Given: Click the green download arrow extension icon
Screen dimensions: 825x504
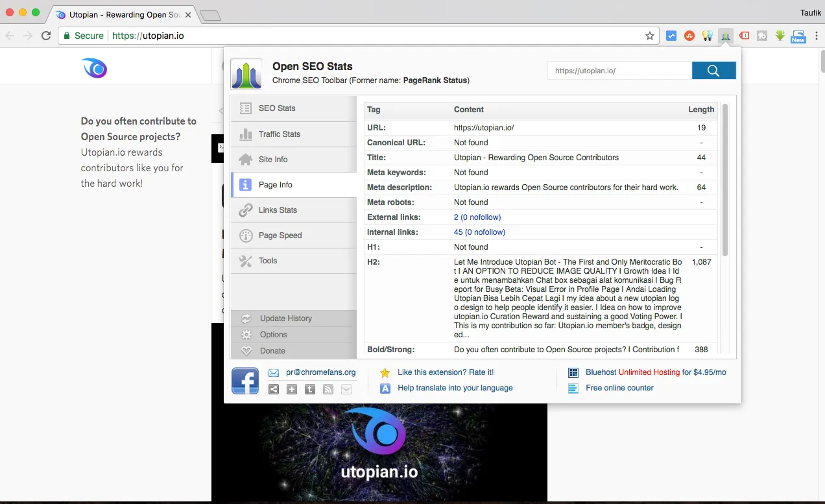Looking at the screenshot, I should click(x=780, y=36).
